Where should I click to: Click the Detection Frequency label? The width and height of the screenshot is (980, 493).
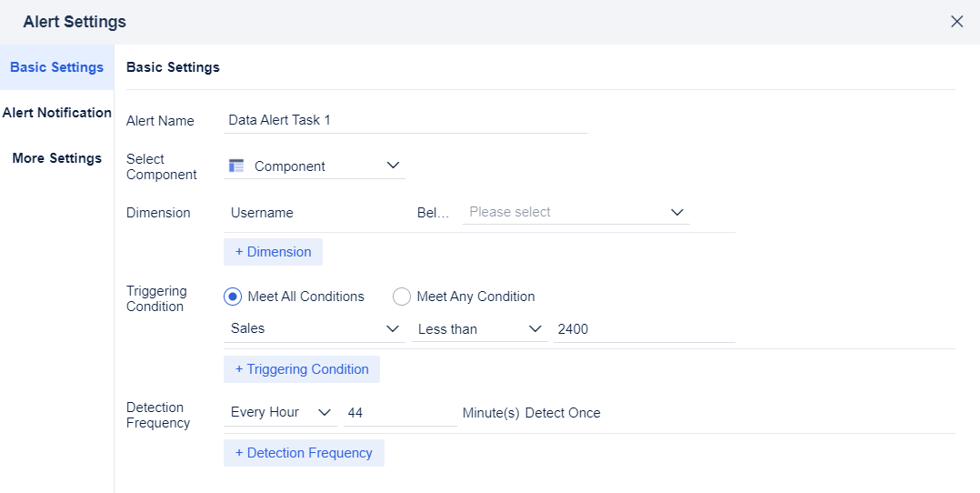coord(158,415)
